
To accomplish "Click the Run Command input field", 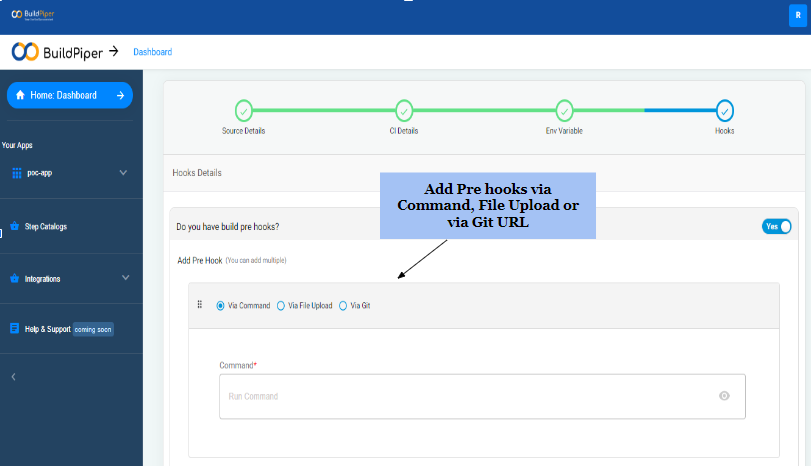I will (482, 396).
